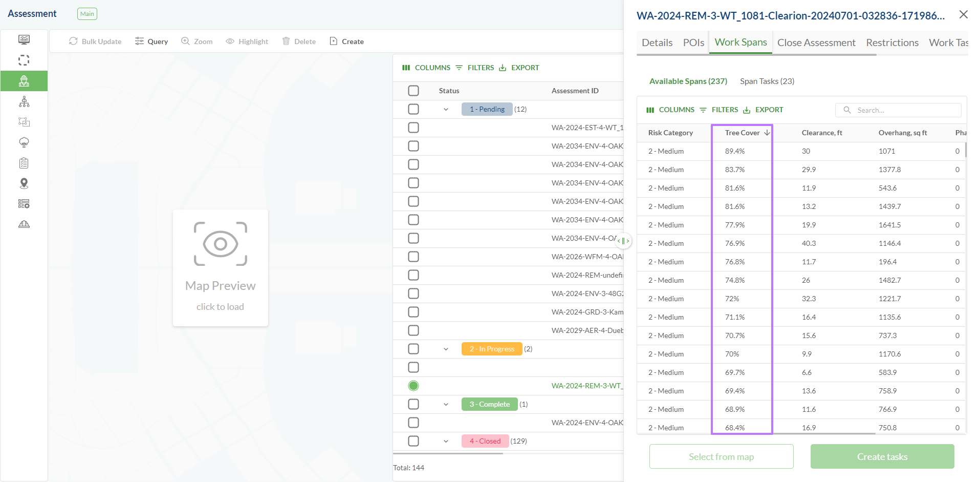This screenshot has height=482, width=980.
Task: Open the Restrictions tab
Action: [892, 43]
